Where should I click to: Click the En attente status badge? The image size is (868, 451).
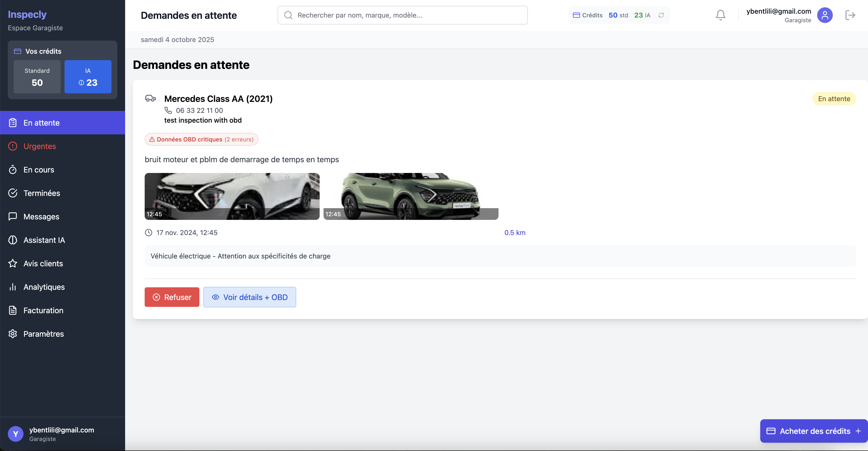[x=834, y=98]
